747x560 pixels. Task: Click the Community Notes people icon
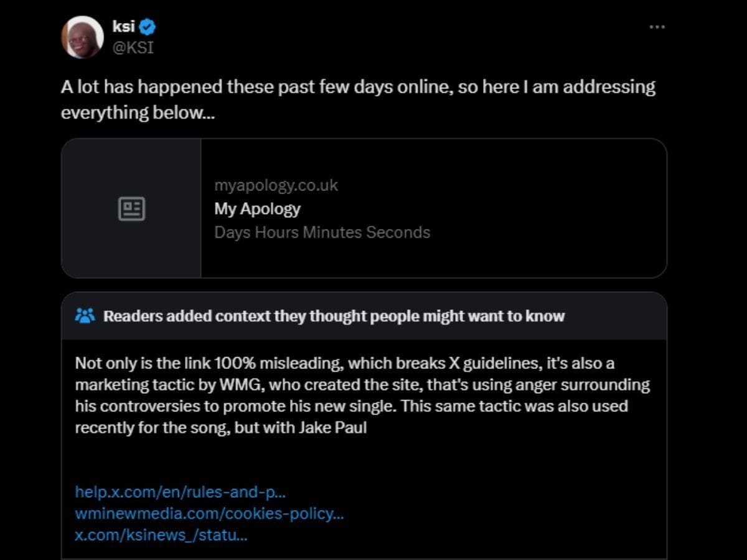[x=85, y=315]
